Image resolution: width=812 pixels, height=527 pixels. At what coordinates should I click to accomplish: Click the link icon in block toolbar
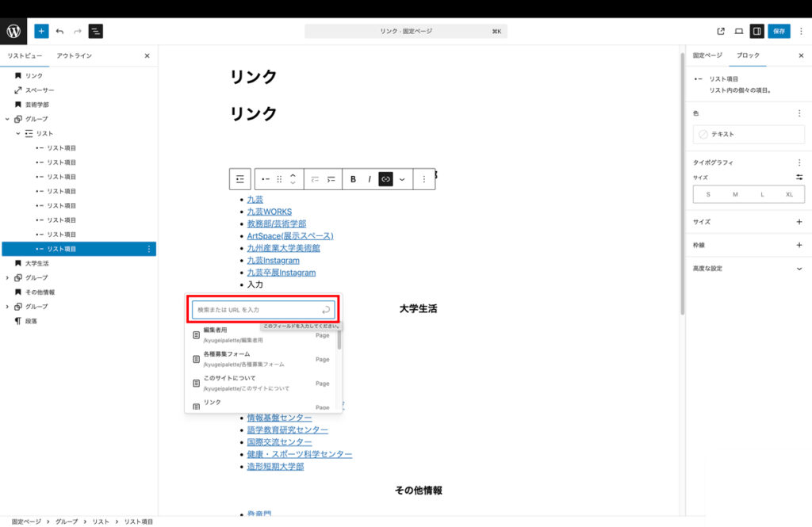385,179
